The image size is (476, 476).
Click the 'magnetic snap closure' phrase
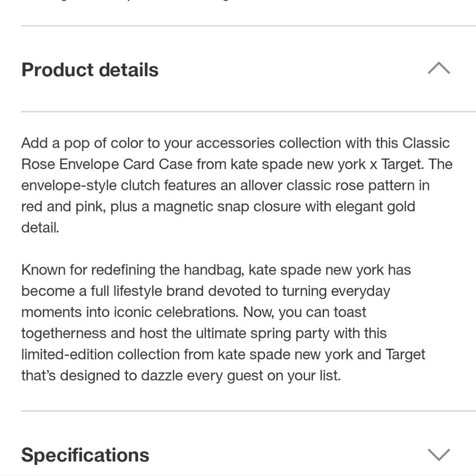click(x=227, y=207)
